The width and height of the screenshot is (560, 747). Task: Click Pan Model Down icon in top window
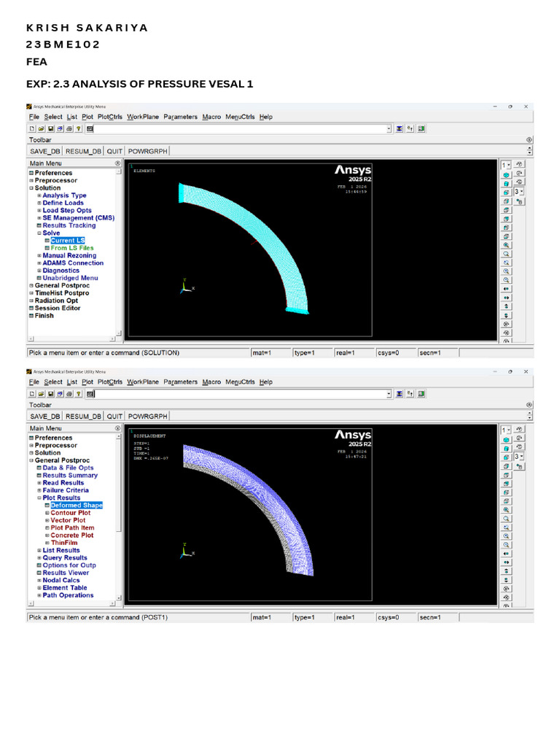click(x=506, y=315)
